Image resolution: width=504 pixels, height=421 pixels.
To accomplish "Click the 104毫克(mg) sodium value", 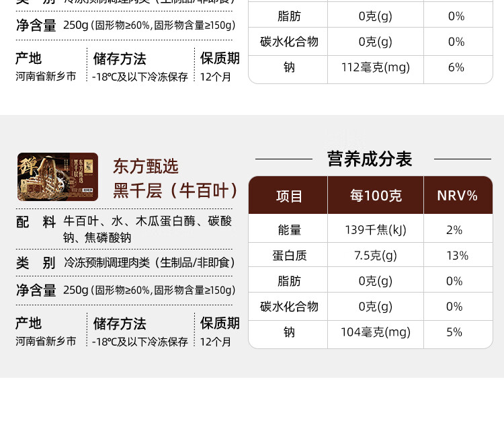I will (x=376, y=332).
